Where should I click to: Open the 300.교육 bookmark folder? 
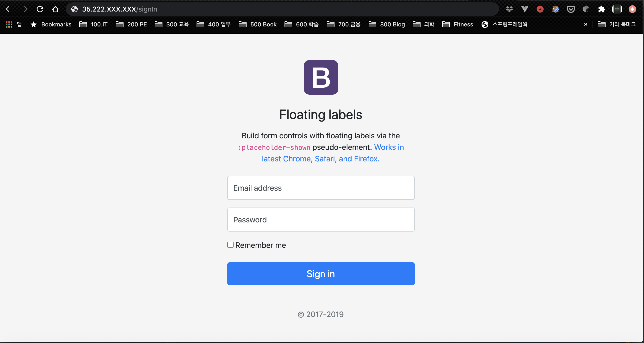click(x=172, y=24)
